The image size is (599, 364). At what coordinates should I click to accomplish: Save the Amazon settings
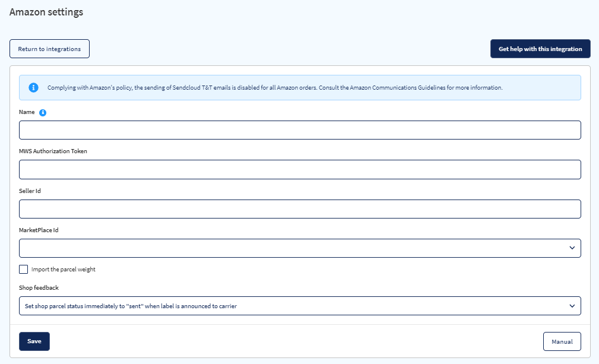[34, 341]
